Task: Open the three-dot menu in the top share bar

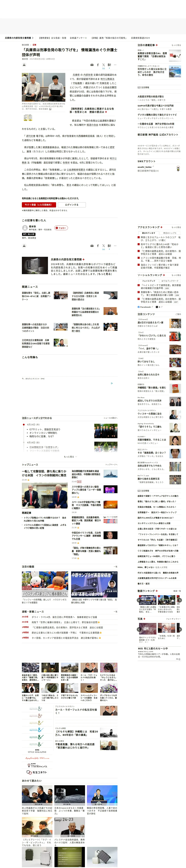Action: (x=115, y=65)
